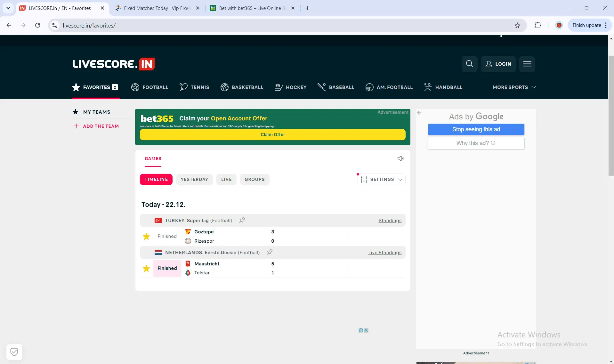
Task: Open Standings for Turkey Super Lig
Action: (390, 221)
